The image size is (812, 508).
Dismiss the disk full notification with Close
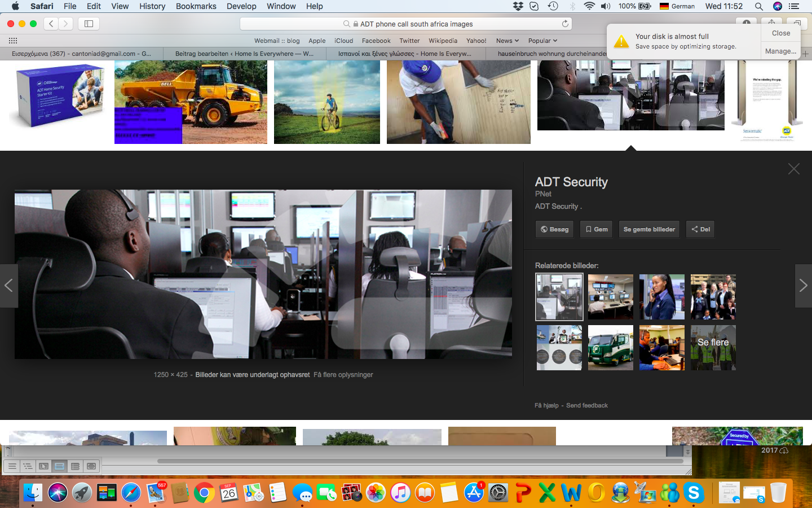tap(781, 33)
